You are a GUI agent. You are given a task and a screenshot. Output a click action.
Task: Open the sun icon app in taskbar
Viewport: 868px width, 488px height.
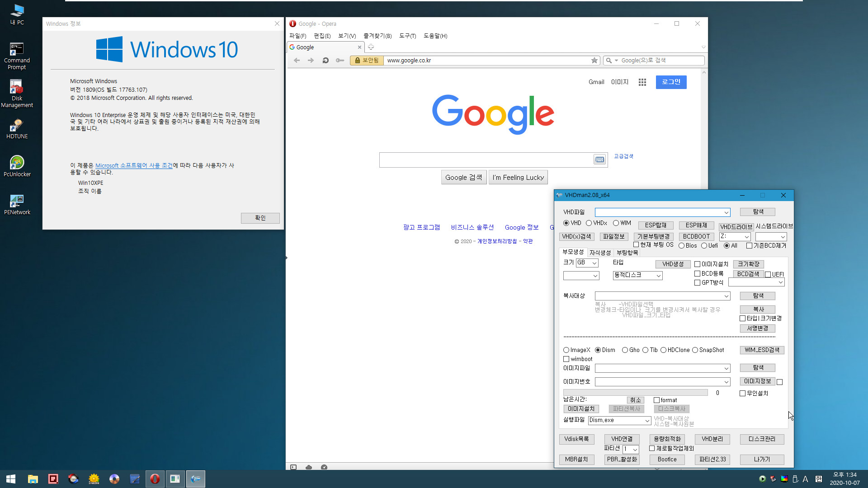94,479
